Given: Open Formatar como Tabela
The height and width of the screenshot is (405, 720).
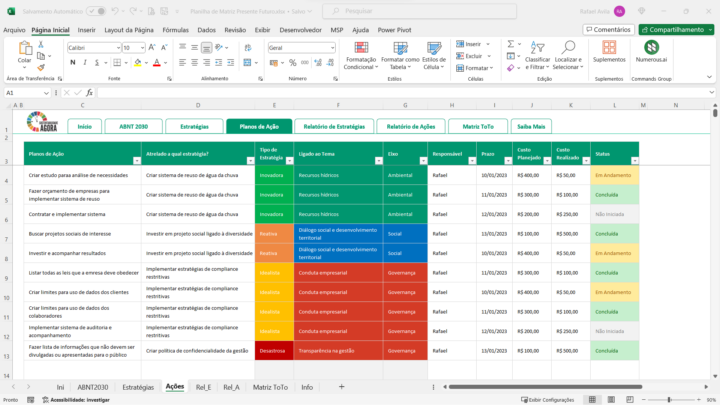Looking at the screenshot, I should click(x=400, y=55).
